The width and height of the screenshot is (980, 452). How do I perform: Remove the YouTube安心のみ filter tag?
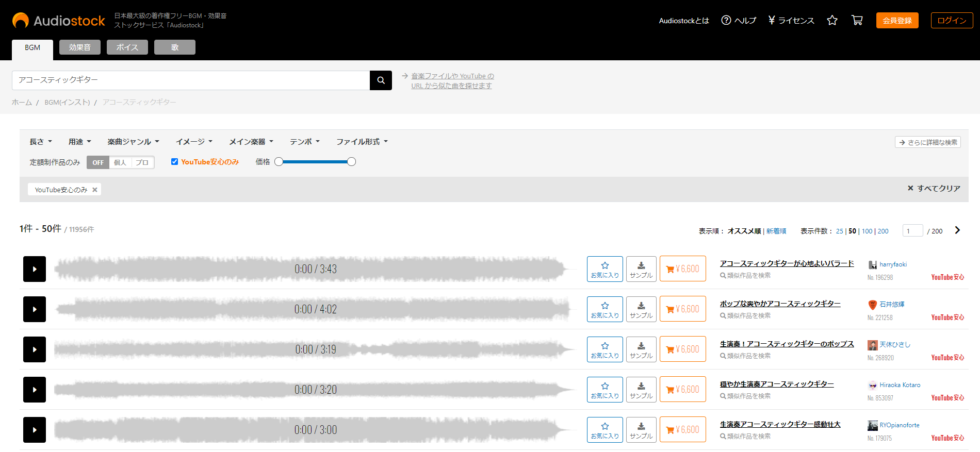coord(95,190)
